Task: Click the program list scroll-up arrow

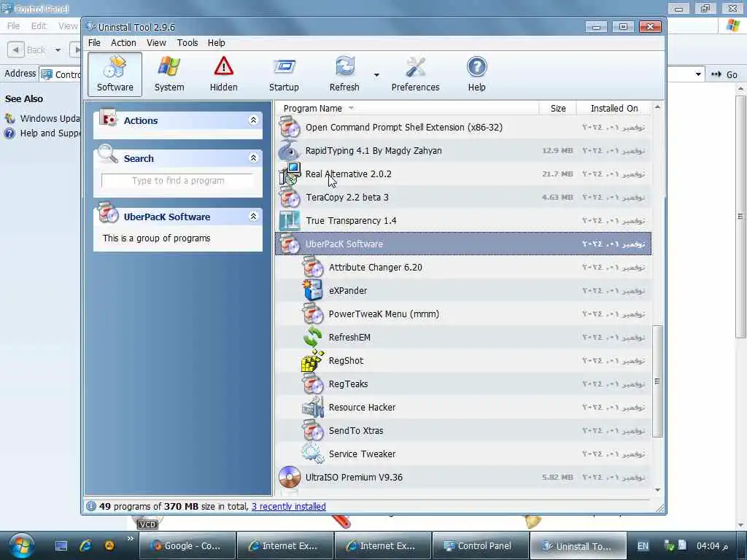Action: (x=657, y=108)
